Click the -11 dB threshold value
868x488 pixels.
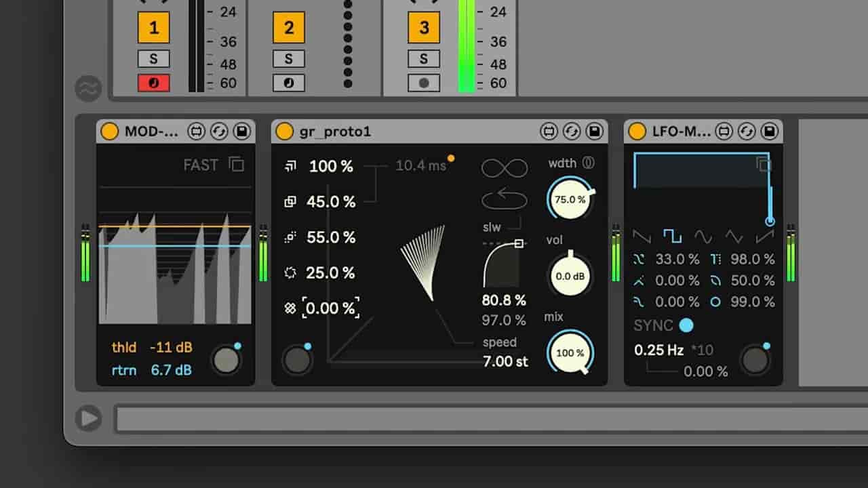click(171, 348)
